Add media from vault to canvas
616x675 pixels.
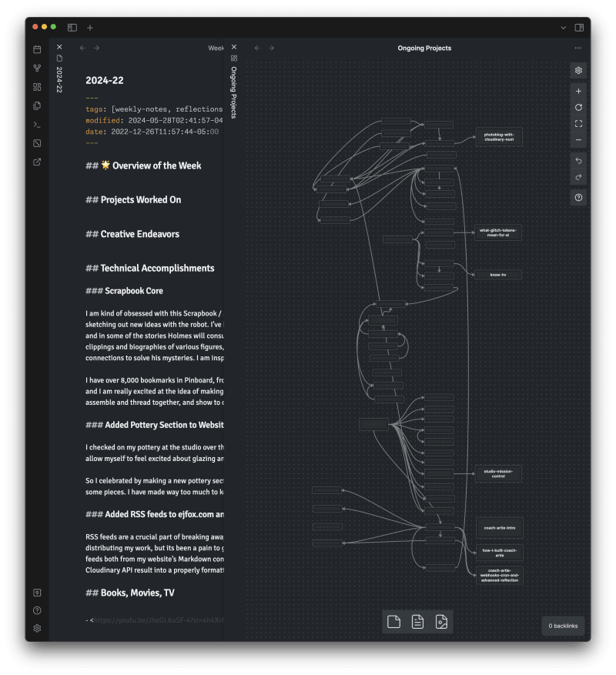[x=441, y=622]
